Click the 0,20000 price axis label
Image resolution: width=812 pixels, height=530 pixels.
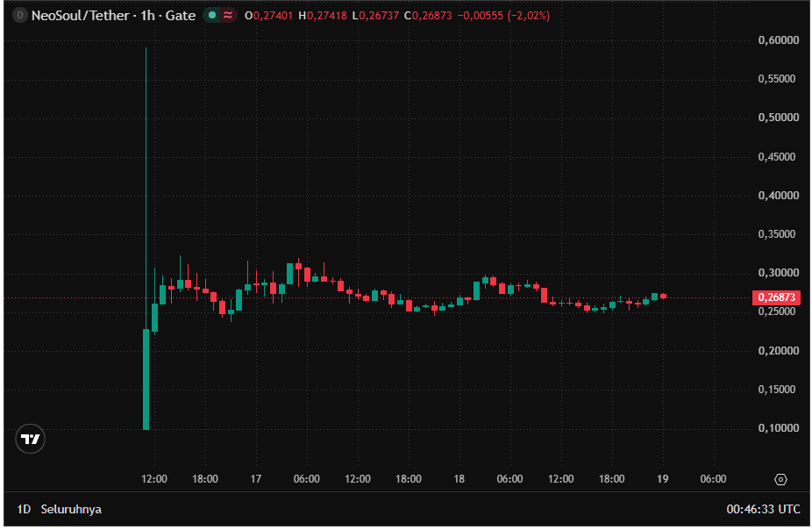[x=779, y=351]
